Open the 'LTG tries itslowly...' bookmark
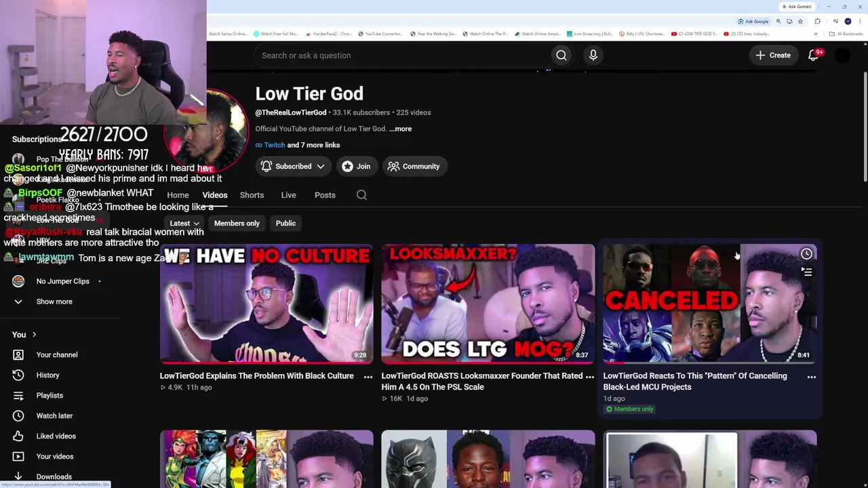This screenshot has width=868, height=488. click(x=747, y=34)
